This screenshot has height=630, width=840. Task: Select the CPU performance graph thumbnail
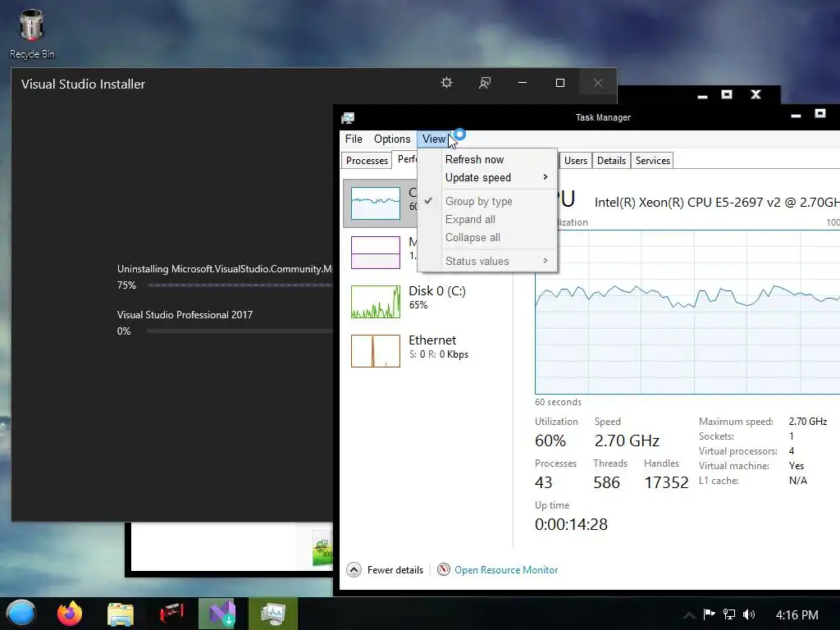pyautogui.click(x=376, y=203)
